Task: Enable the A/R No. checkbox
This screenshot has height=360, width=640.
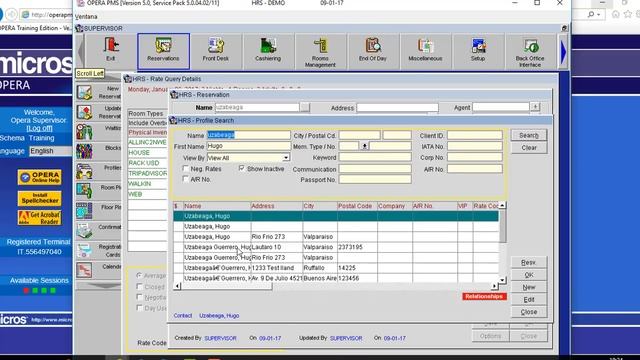Action: pyautogui.click(x=185, y=179)
